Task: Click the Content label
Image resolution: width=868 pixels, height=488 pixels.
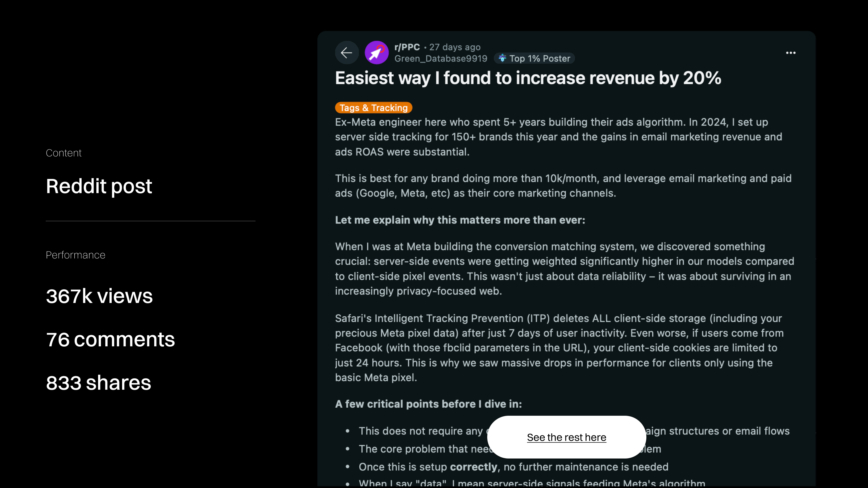Action: (64, 153)
